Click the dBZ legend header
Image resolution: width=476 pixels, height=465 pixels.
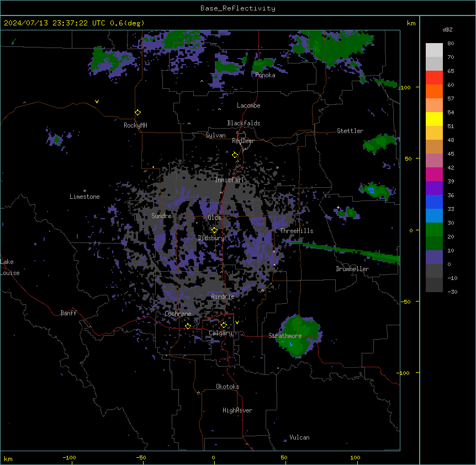[x=447, y=30]
